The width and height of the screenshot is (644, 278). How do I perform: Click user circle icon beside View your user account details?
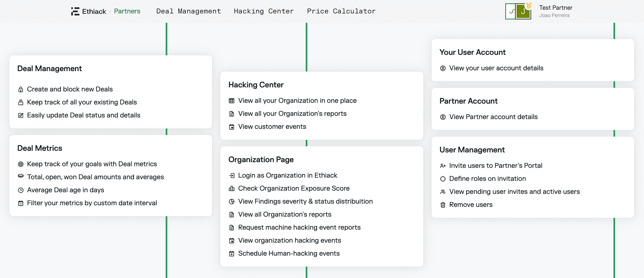tap(443, 68)
